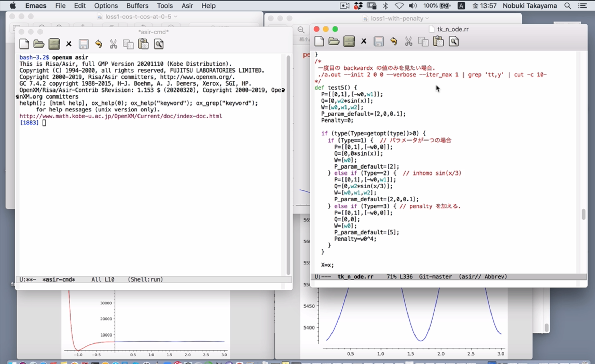Click Wi-Fi icon in menu bar
Viewport: 595px width, 364px height.
click(x=399, y=6)
